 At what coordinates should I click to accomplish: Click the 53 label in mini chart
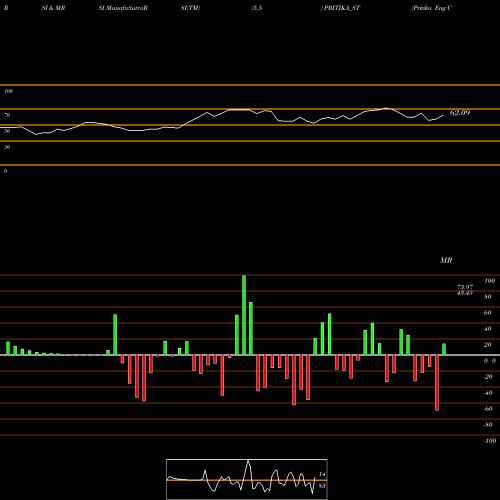[x=322, y=486]
